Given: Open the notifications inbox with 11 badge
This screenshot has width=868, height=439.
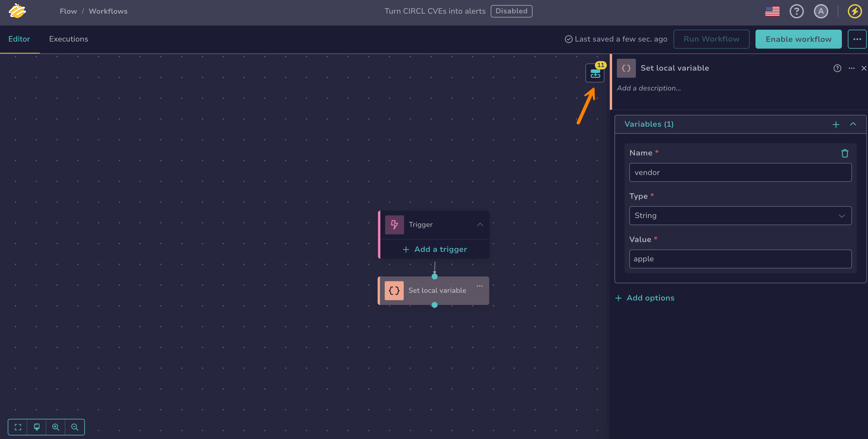Looking at the screenshot, I should [595, 73].
